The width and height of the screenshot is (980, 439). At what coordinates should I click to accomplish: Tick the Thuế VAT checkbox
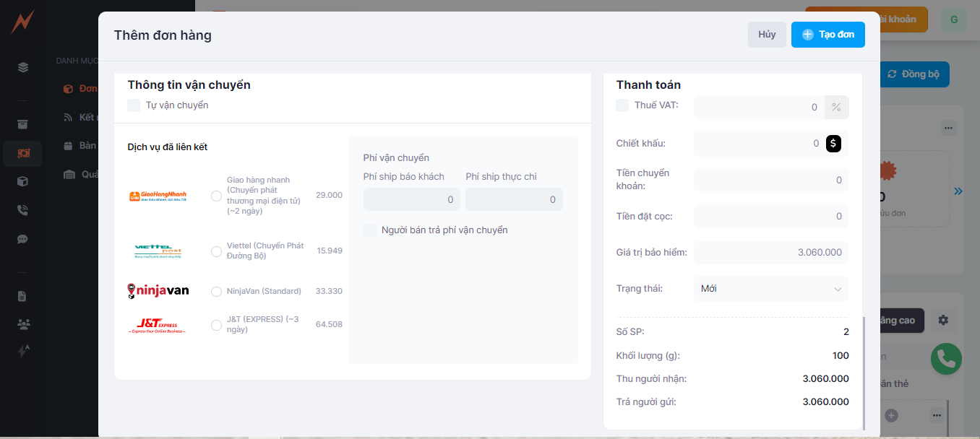point(622,105)
